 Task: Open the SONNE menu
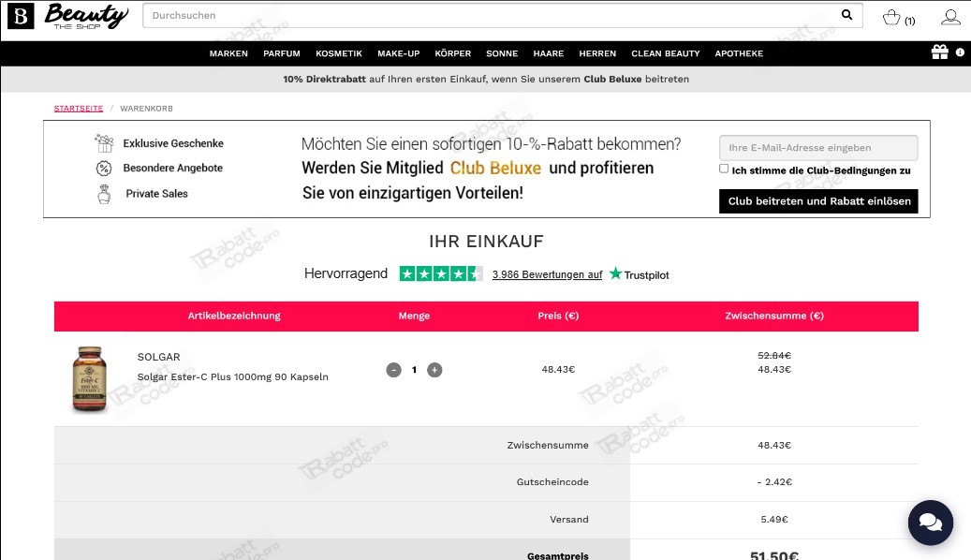[x=502, y=53]
